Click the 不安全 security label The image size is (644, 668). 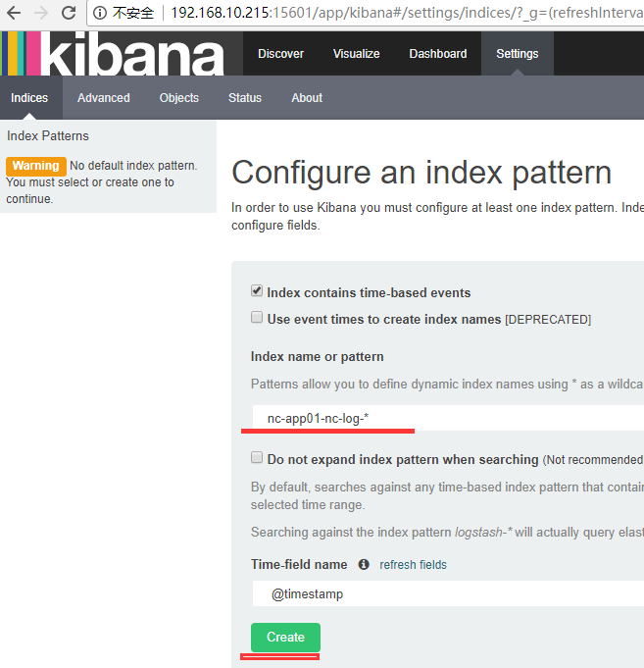click(132, 13)
